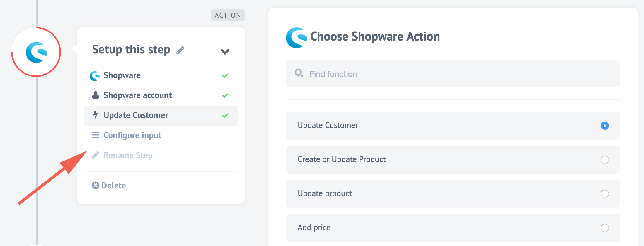Click the pencil icon beside Setup this step

[180, 50]
